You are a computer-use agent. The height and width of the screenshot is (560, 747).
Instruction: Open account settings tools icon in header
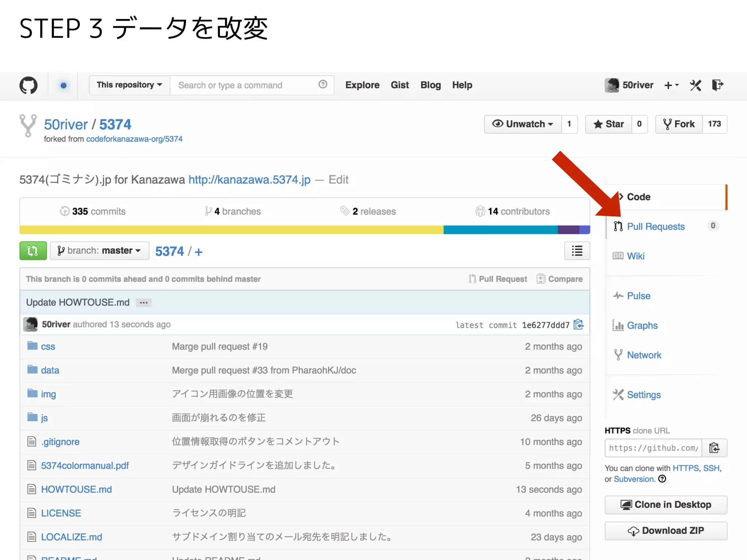click(696, 85)
